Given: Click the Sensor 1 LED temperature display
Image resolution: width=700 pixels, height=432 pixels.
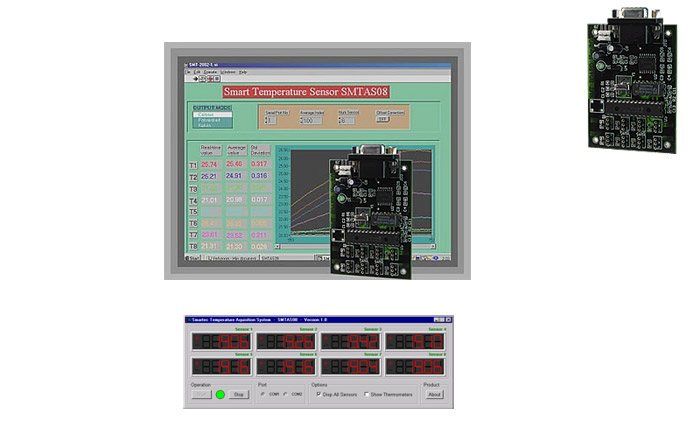Looking at the screenshot, I should (221, 343).
